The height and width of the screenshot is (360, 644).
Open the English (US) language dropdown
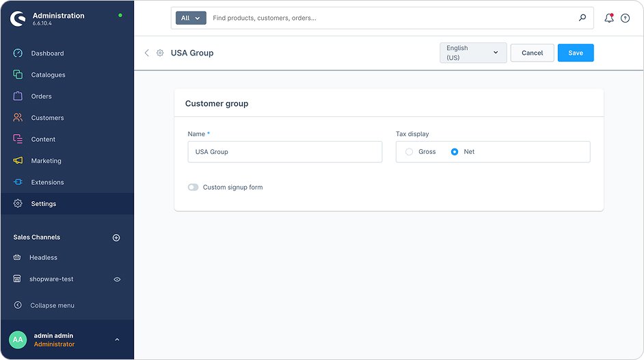pos(473,53)
